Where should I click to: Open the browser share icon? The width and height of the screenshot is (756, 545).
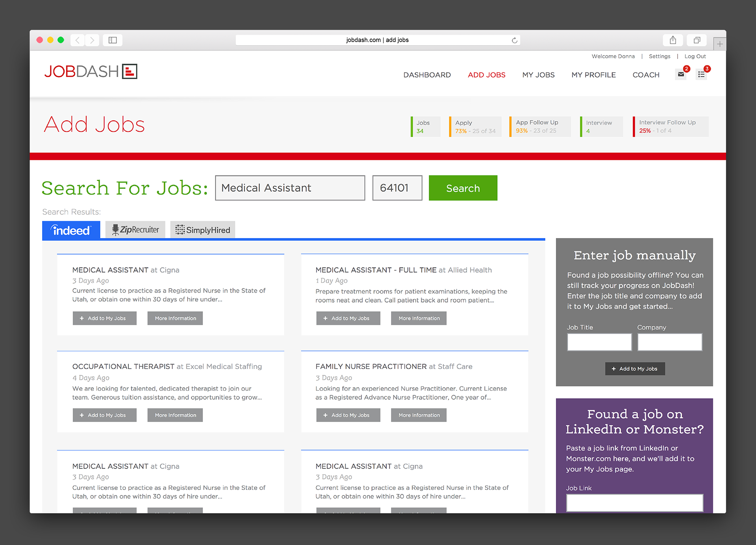point(673,40)
